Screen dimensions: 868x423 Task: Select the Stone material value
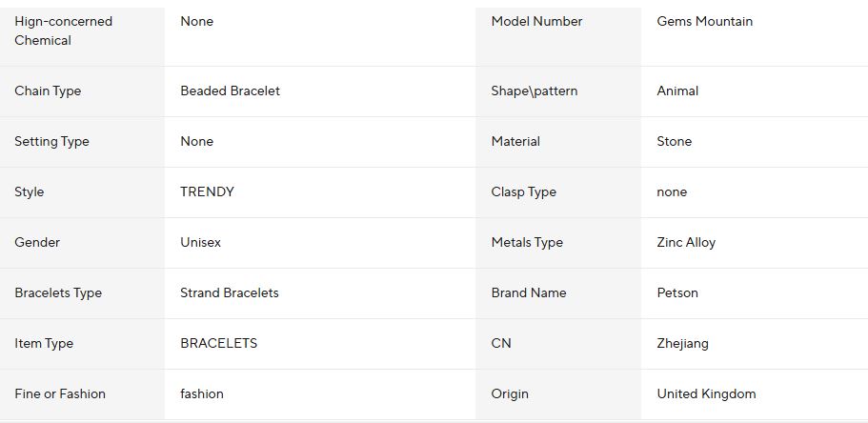pos(674,142)
